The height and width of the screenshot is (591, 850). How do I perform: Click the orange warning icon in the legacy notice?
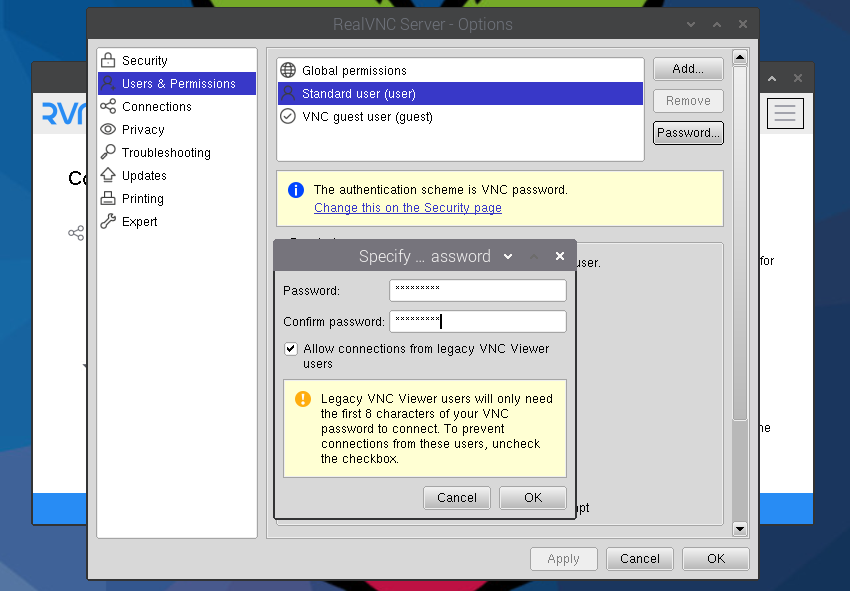[303, 399]
